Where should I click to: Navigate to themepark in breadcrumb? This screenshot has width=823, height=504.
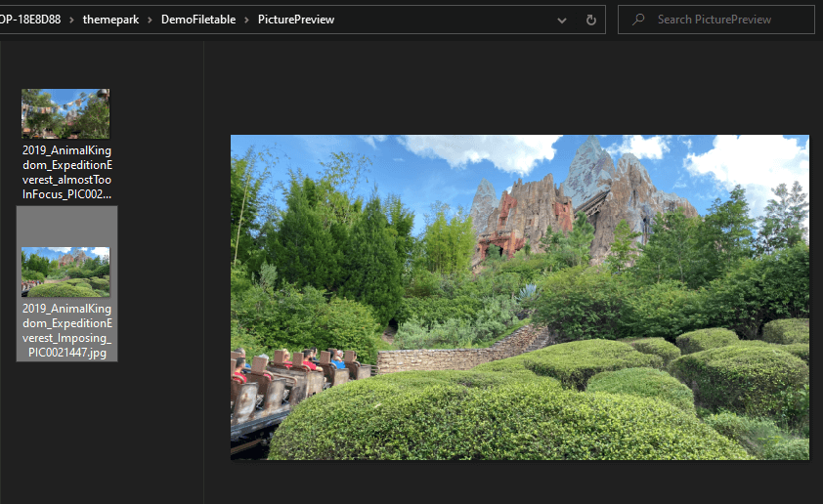pyautogui.click(x=110, y=20)
